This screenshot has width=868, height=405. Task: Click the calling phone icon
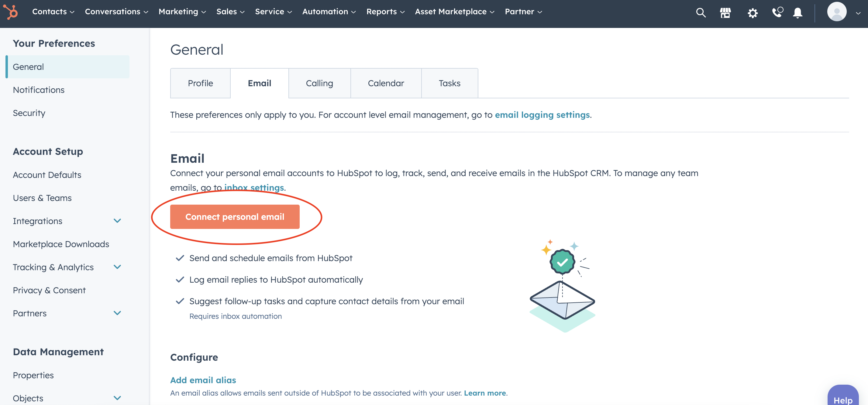click(x=777, y=12)
